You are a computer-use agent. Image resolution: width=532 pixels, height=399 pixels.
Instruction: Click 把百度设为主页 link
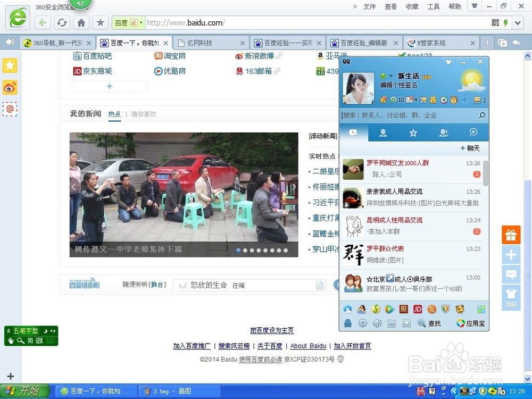coord(272,330)
